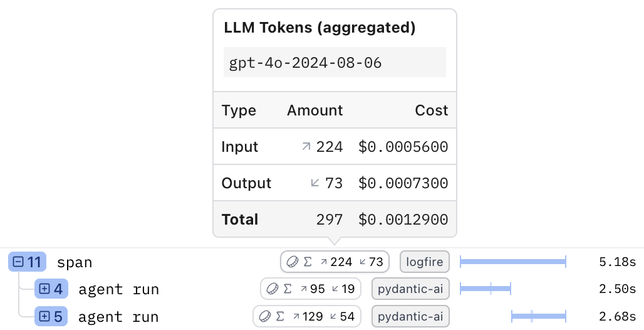
Task: Click the gpt-4o-2024-08-06 model name field
Action: click(x=335, y=63)
